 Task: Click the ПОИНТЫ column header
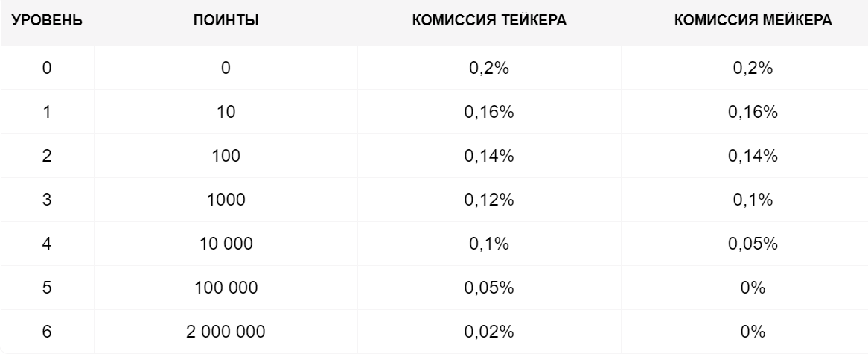226,21
